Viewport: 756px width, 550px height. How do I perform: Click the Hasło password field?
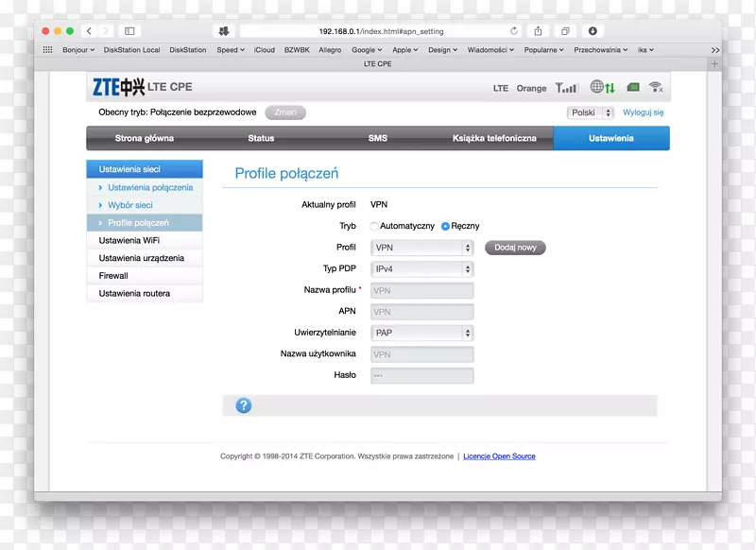(x=421, y=375)
